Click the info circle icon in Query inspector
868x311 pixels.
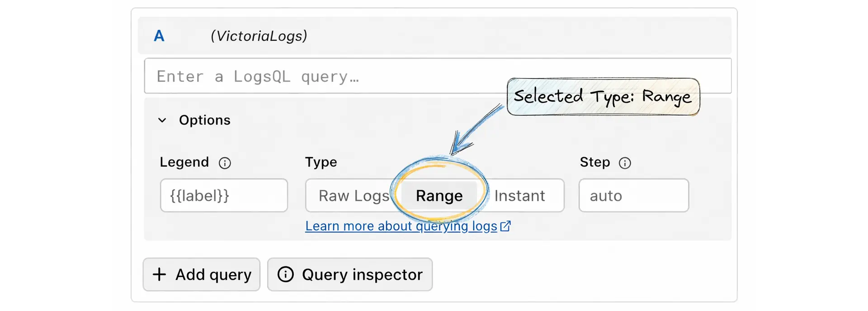(x=286, y=274)
